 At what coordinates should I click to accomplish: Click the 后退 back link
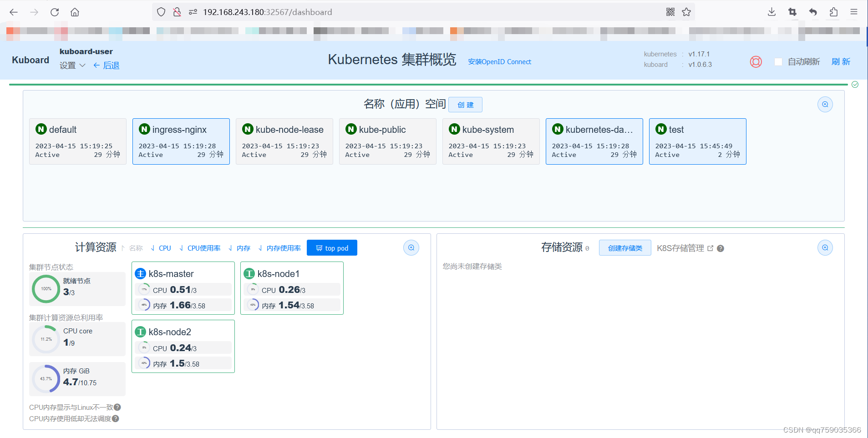[x=106, y=65]
